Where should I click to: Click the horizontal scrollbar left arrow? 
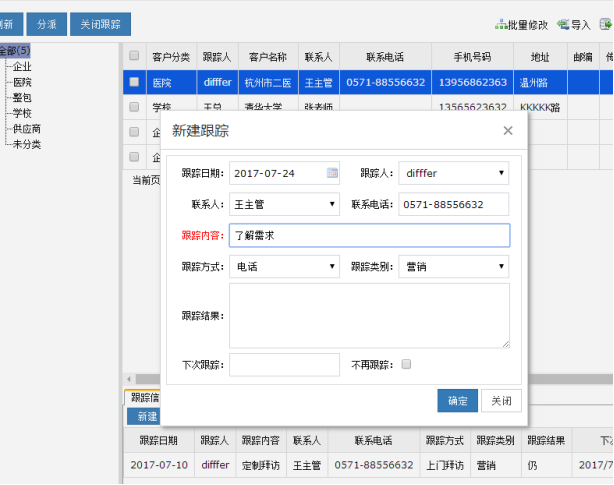pyautogui.click(x=129, y=379)
